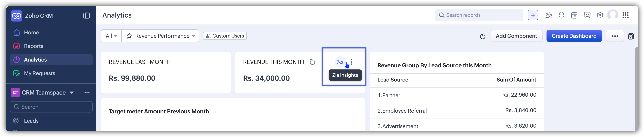The height and width of the screenshot is (137, 644).
Task: Mark Revenue Performance dashboard as favorite star
Action: point(129,36)
